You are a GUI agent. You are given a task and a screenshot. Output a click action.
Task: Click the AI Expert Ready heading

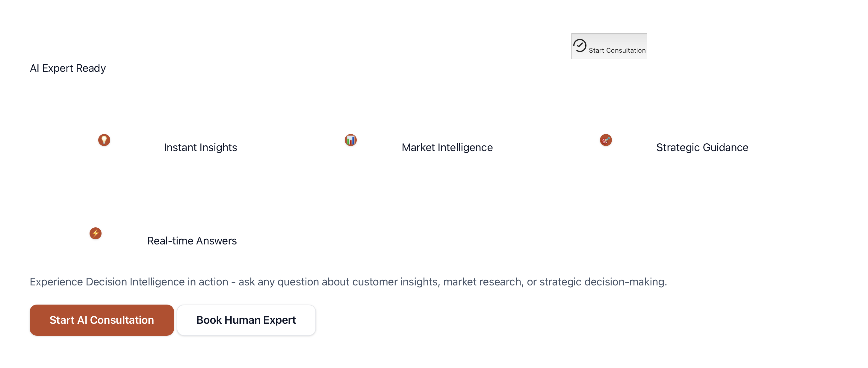pos(68,68)
